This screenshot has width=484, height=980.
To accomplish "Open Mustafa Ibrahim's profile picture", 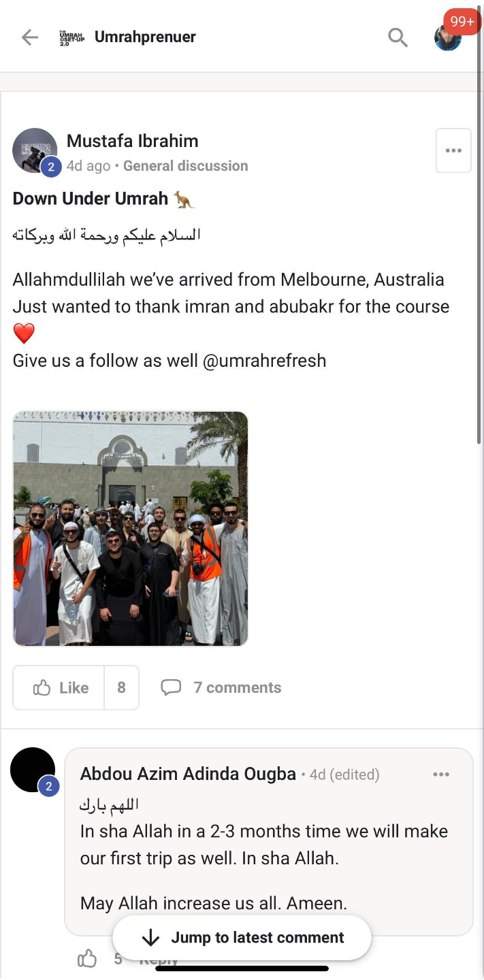I will [x=35, y=150].
